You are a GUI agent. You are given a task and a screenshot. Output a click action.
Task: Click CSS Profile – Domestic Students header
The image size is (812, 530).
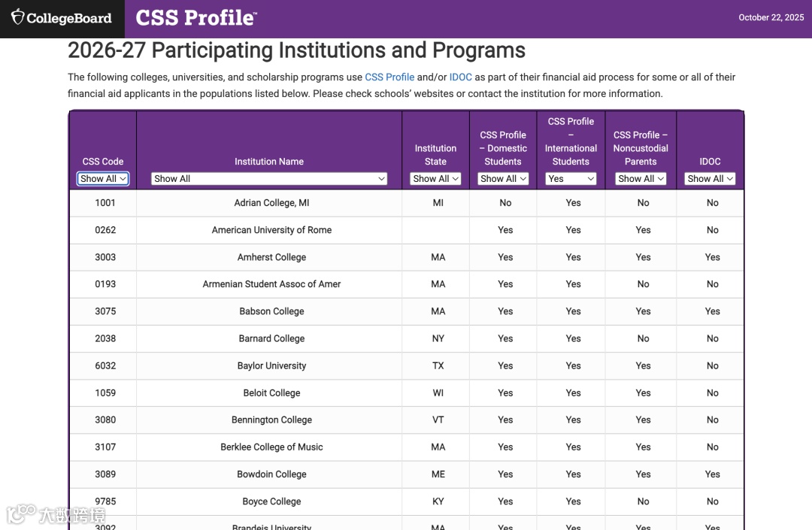click(503, 148)
